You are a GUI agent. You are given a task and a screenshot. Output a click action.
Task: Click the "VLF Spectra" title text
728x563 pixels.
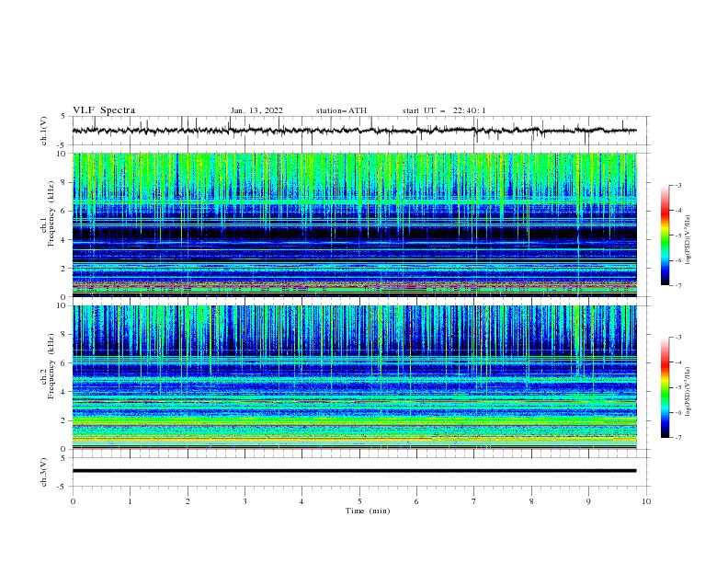click(x=104, y=110)
